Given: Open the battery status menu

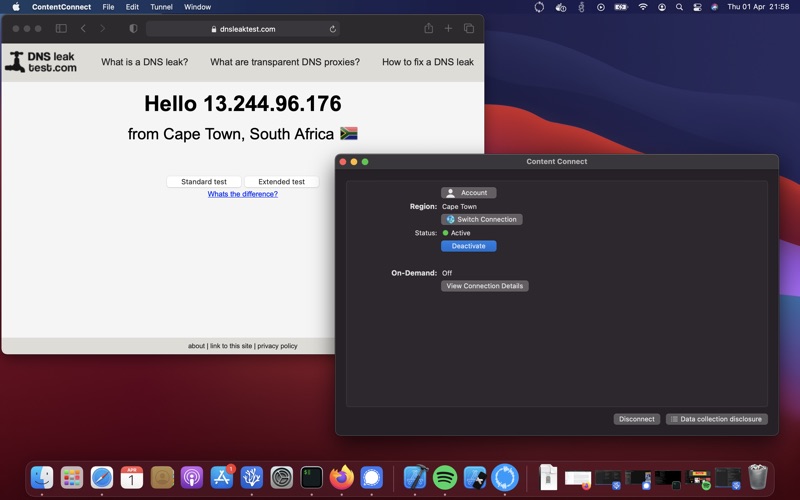Looking at the screenshot, I should coord(621,7).
